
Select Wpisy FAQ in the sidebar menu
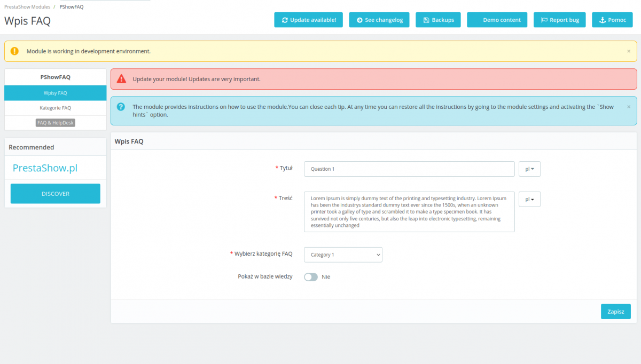point(56,93)
